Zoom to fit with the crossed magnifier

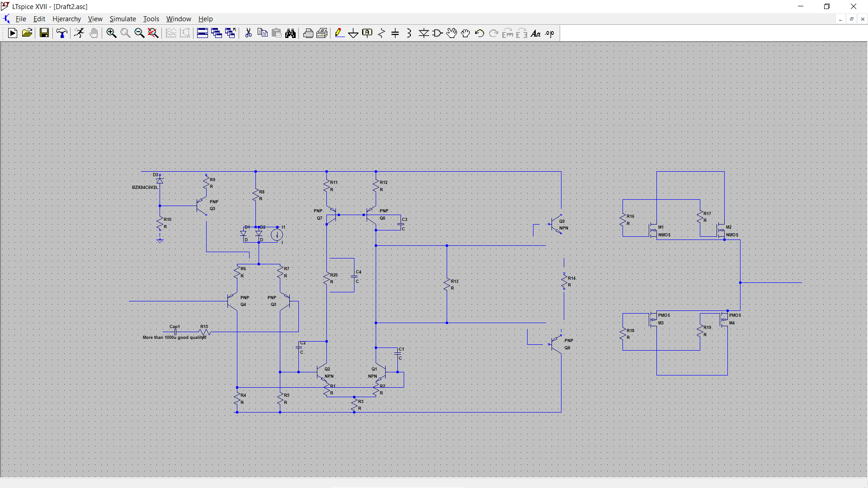(153, 33)
